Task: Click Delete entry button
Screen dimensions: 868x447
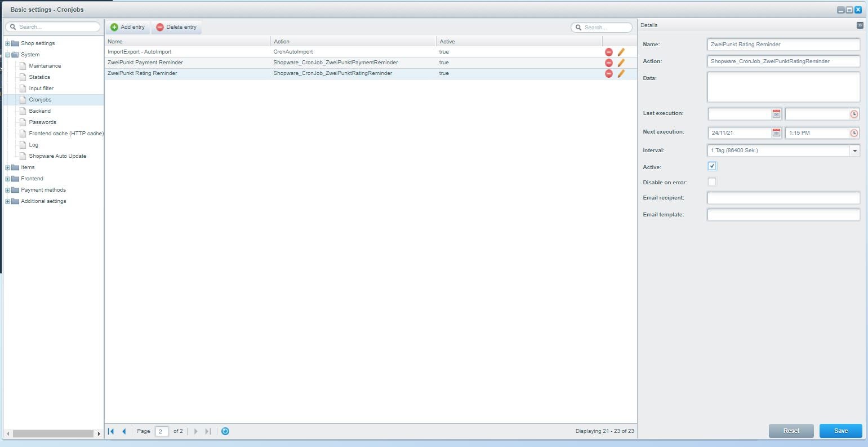Action: pos(176,27)
